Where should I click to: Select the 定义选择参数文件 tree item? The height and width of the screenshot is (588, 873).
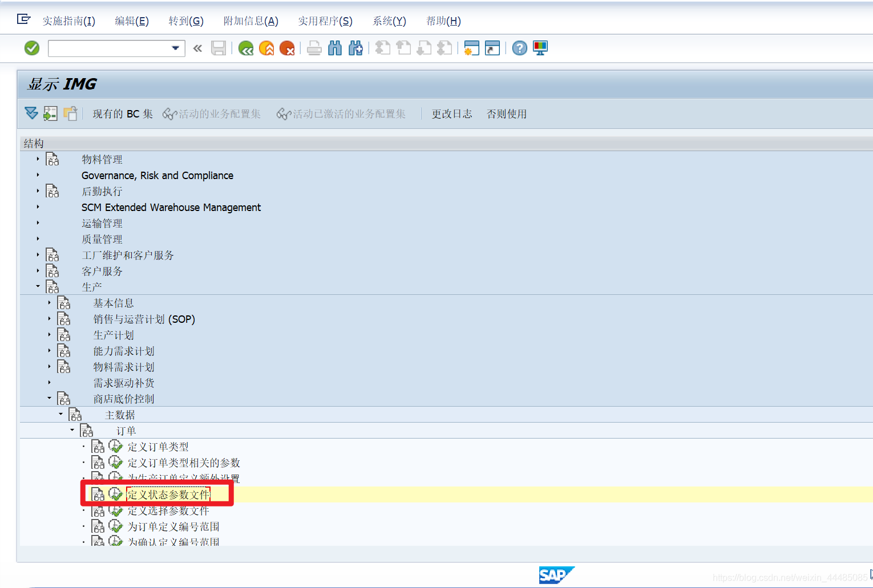point(168,510)
